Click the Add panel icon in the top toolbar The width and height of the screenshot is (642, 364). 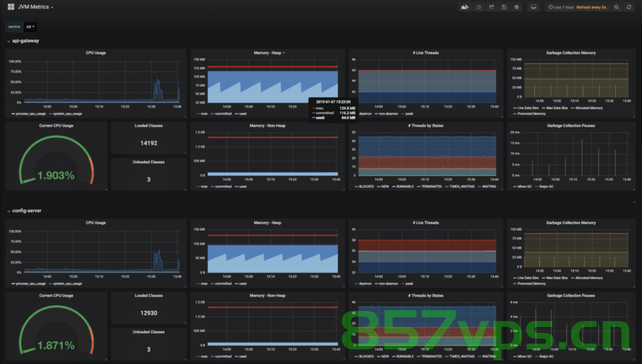pyautogui.click(x=465, y=7)
